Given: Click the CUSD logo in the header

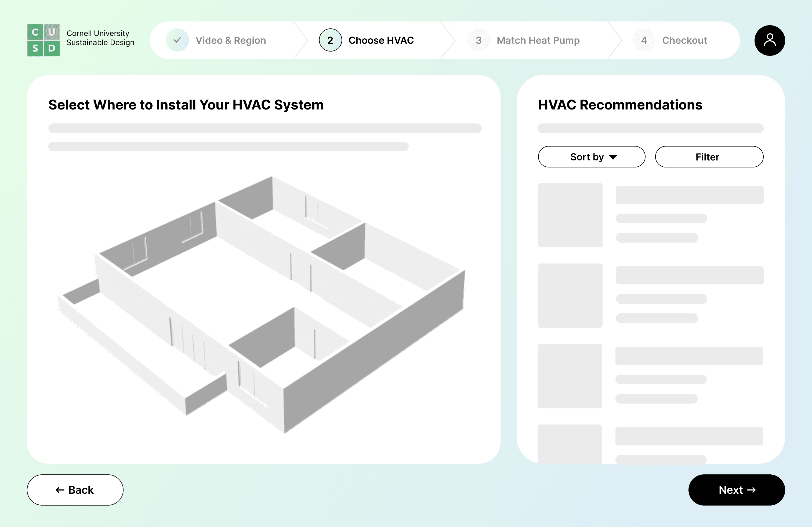Looking at the screenshot, I should pyautogui.click(x=43, y=40).
